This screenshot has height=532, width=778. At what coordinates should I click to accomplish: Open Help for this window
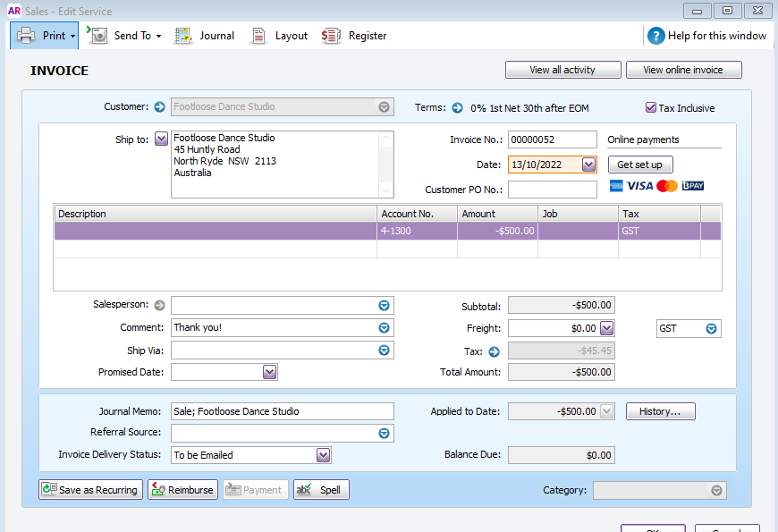click(707, 36)
